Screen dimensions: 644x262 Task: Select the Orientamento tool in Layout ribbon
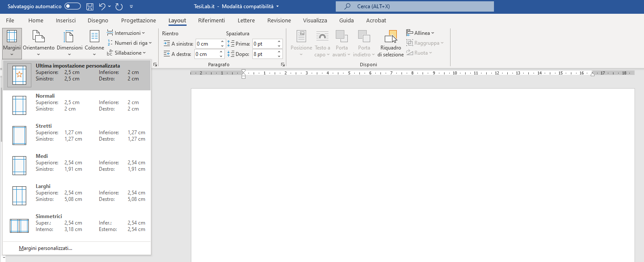[39, 43]
